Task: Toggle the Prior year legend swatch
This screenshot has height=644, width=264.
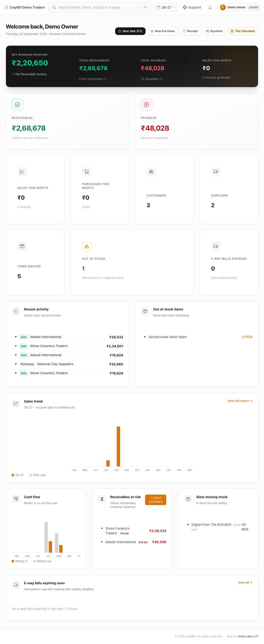Action: click(x=31, y=475)
